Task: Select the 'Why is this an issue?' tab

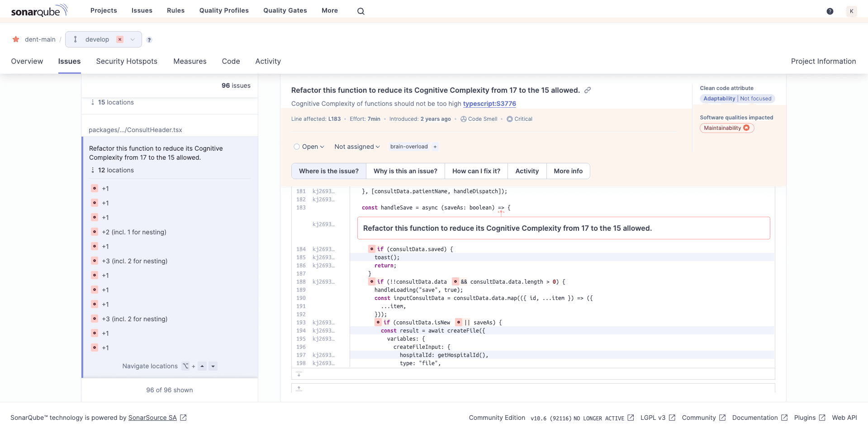Action: click(405, 171)
